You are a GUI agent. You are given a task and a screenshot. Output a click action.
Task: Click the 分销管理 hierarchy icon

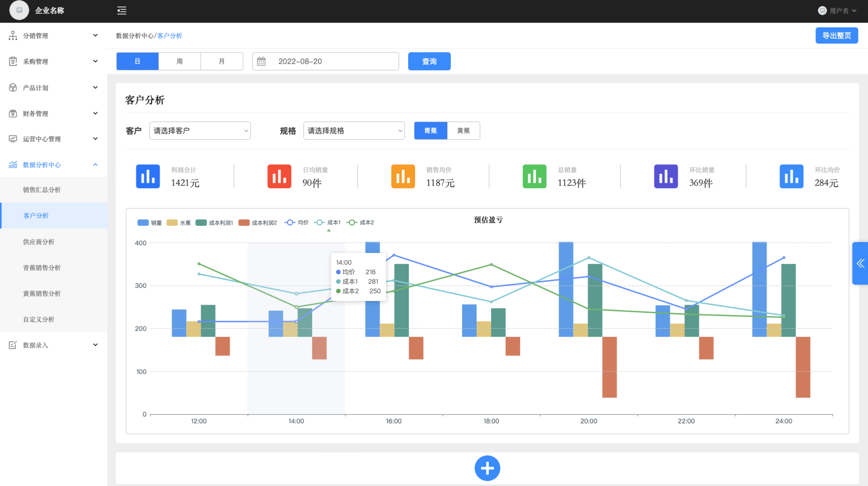click(13, 35)
